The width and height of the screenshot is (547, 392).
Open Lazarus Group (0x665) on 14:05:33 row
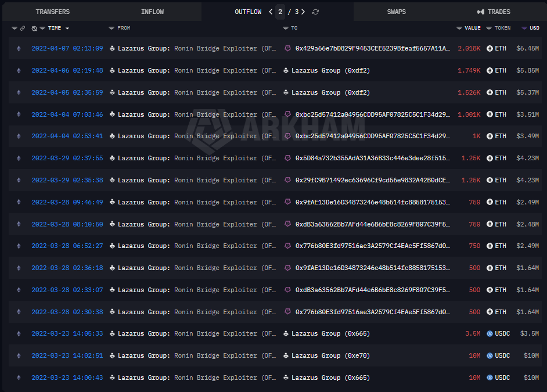coord(331,333)
